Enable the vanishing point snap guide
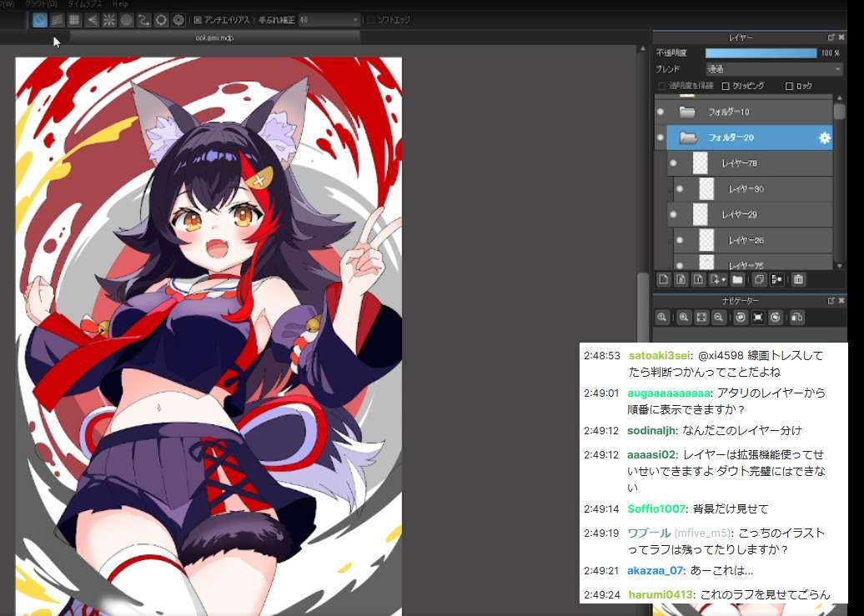864x616 pixels. (x=92, y=20)
